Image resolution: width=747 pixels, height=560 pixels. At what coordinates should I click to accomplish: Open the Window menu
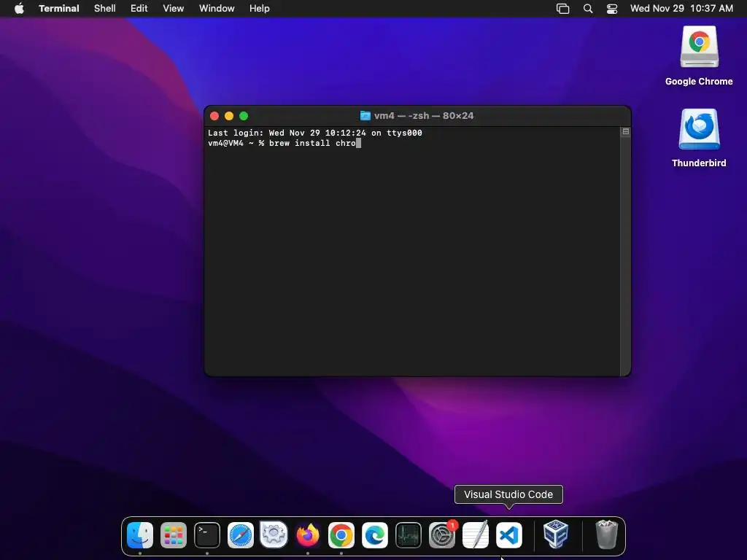click(217, 8)
